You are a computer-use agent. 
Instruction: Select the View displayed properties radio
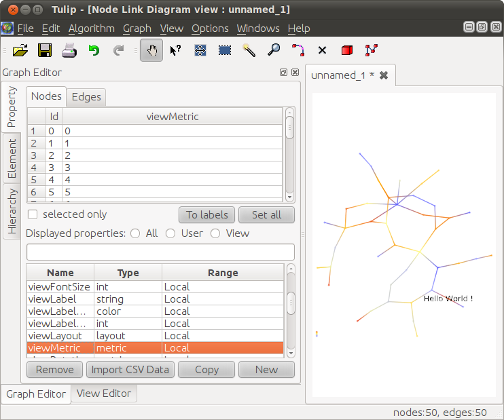[215, 233]
